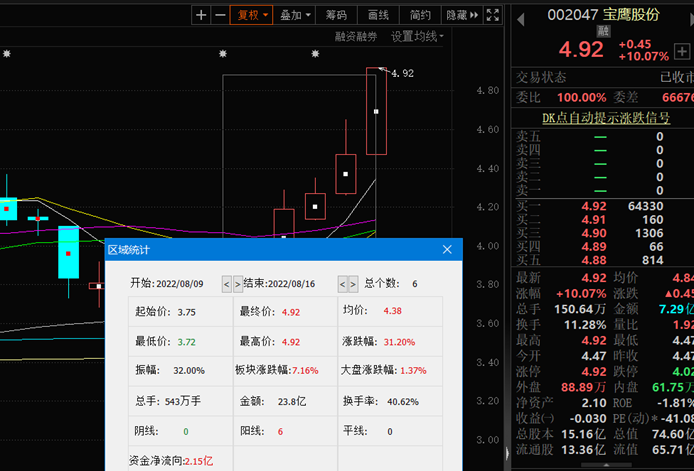
Task: Click the minus zoom-out chart icon
Action: coord(219,15)
